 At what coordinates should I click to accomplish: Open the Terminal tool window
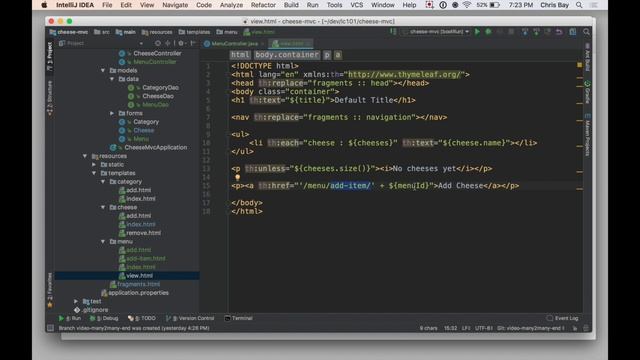(239, 318)
